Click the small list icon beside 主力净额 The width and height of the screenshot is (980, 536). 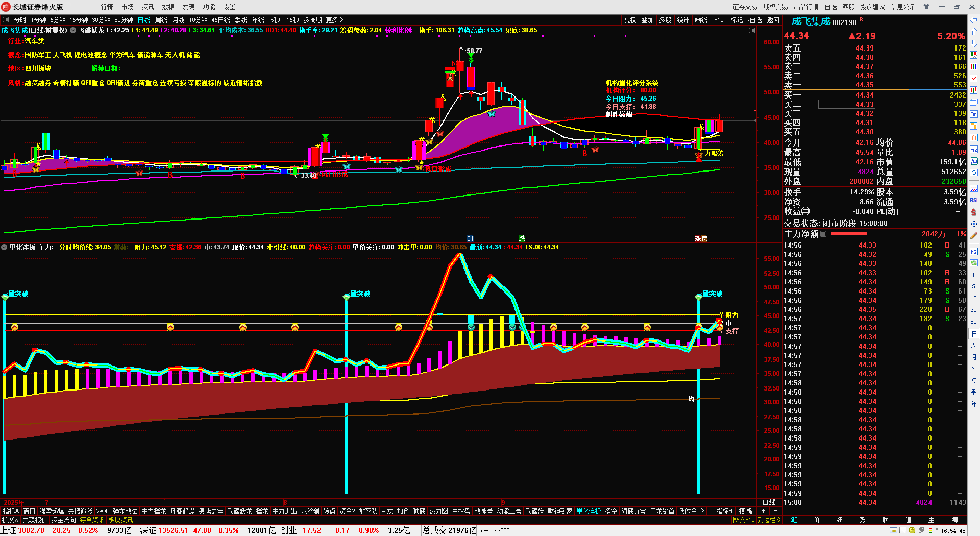pyautogui.click(x=823, y=234)
